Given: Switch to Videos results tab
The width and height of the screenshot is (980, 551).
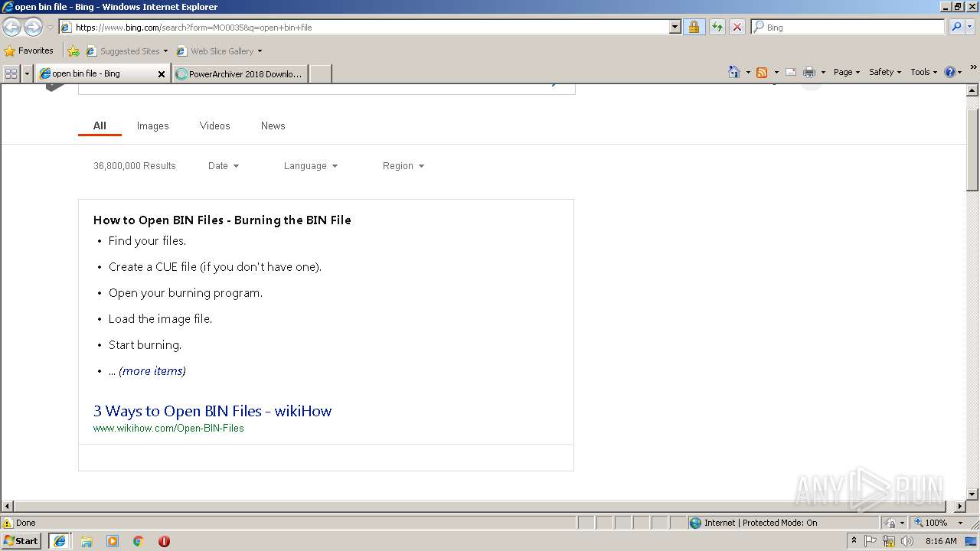Looking at the screenshot, I should pos(214,126).
